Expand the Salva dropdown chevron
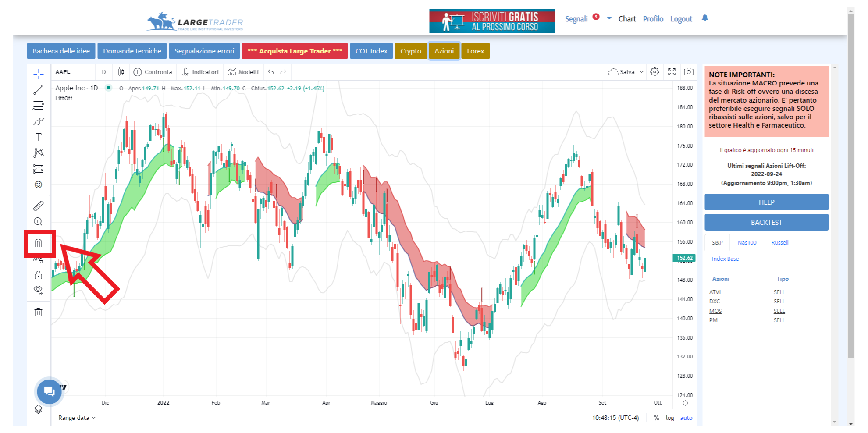Image resolution: width=868 pixels, height=433 pixels. coord(641,72)
